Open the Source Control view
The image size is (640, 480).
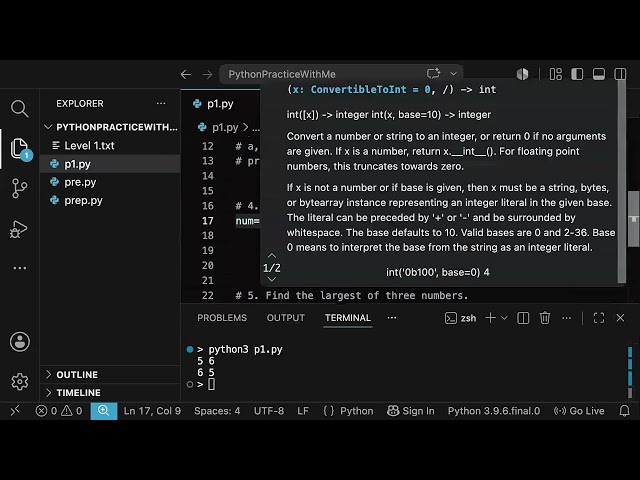19,188
